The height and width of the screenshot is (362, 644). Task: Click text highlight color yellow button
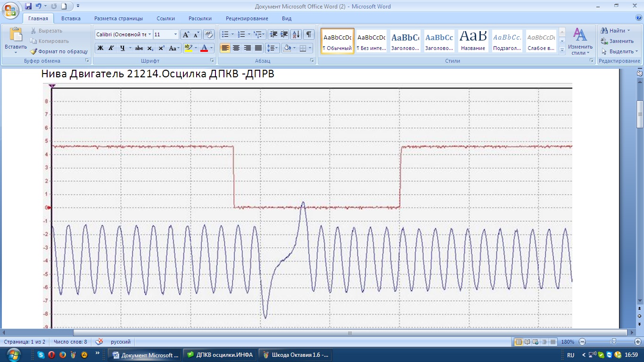188,48
